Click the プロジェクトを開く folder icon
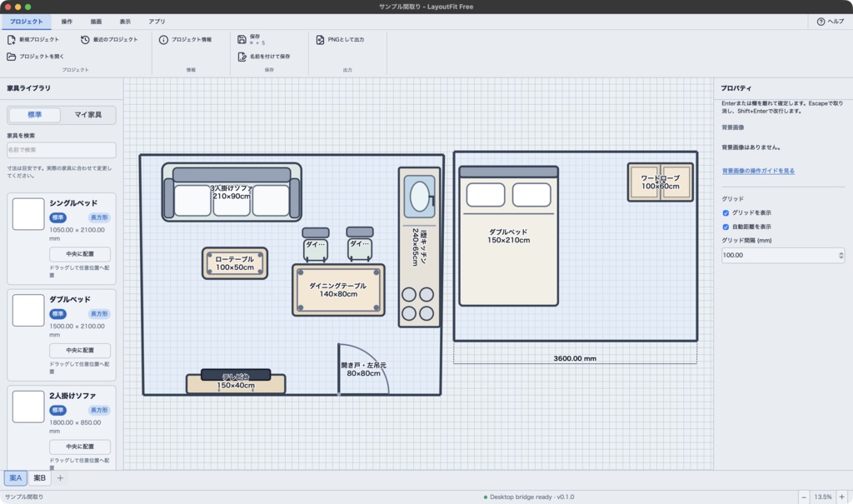Screen dimensions: 853x504 click(x=12, y=57)
